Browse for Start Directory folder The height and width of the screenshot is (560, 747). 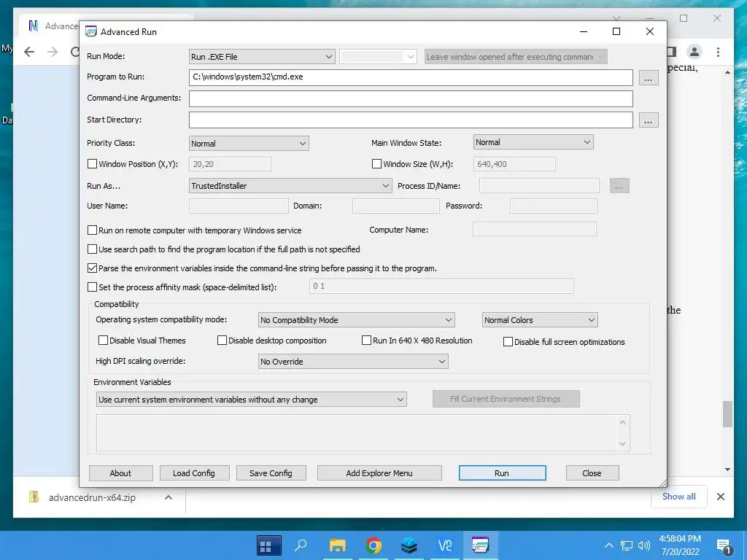coord(648,120)
